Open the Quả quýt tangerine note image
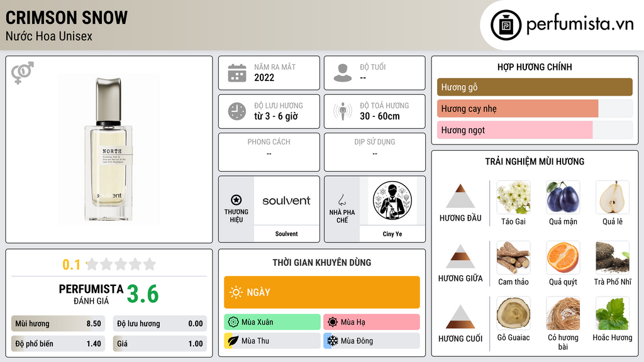This screenshot has height=362, width=644. click(563, 258)
